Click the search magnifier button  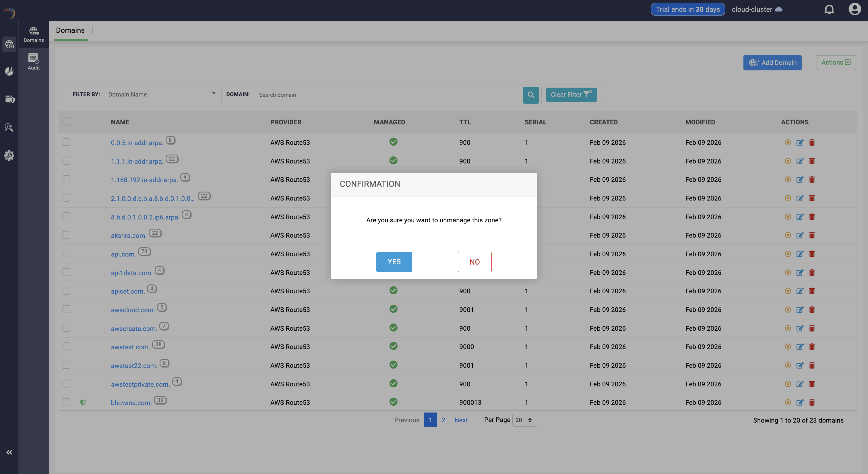click(531, 95)
